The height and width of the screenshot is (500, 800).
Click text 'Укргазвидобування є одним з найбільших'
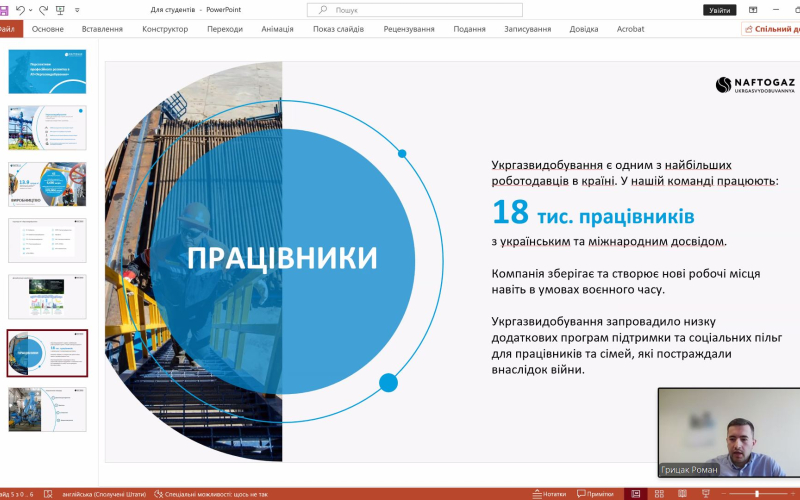coord(611,165)
